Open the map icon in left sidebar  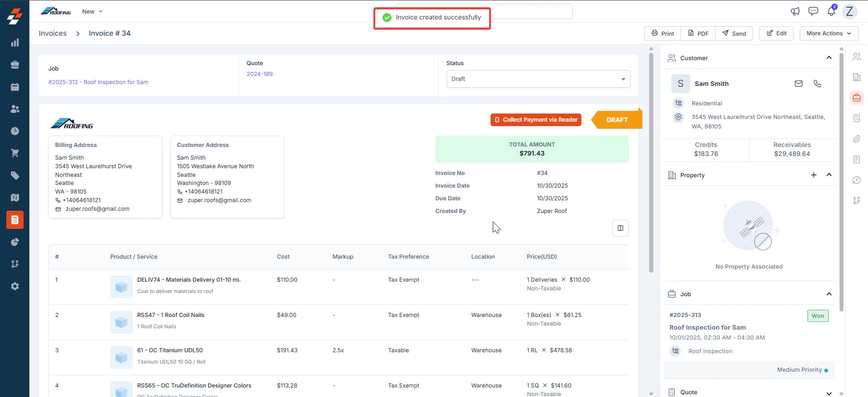(x=15, y=198)
